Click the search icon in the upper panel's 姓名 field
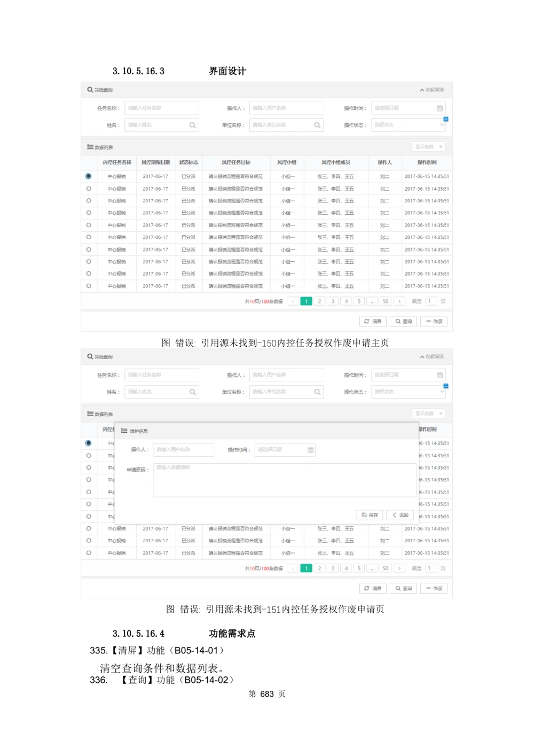 [x=192, y=125]
